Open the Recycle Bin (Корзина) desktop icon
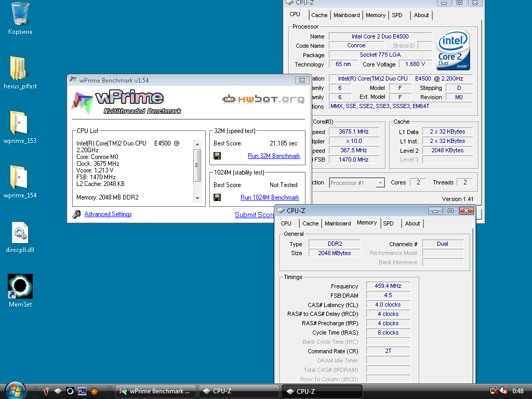The image size is (532, 399). tap(20, 19)
